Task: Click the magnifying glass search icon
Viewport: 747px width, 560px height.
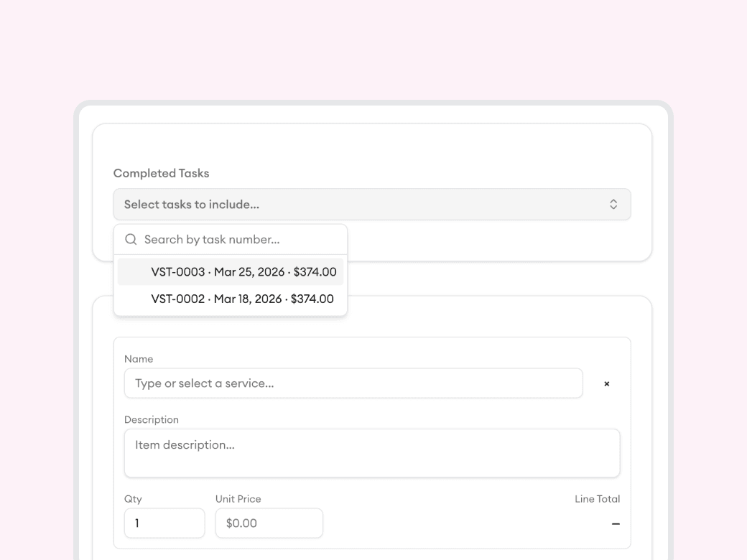Action: [x=131, y=239]
